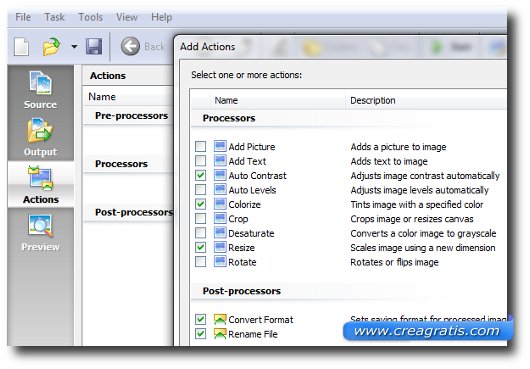Image resolution: width=530 pixels, height=369 pixels.
Task: Select the Post-processors group in Actions list
Action: [134, 212]
